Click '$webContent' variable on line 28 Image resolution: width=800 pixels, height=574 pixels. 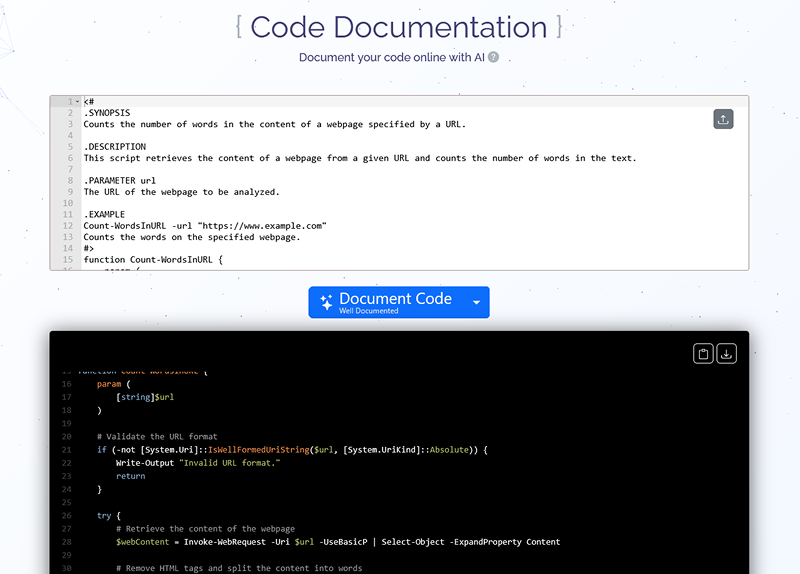coord(142,542)
